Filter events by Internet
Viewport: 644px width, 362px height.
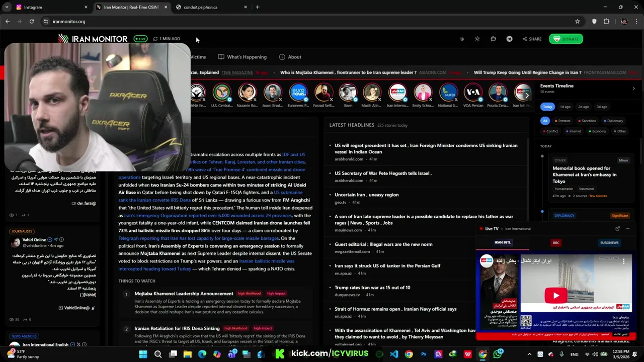(x=573, y=131)
